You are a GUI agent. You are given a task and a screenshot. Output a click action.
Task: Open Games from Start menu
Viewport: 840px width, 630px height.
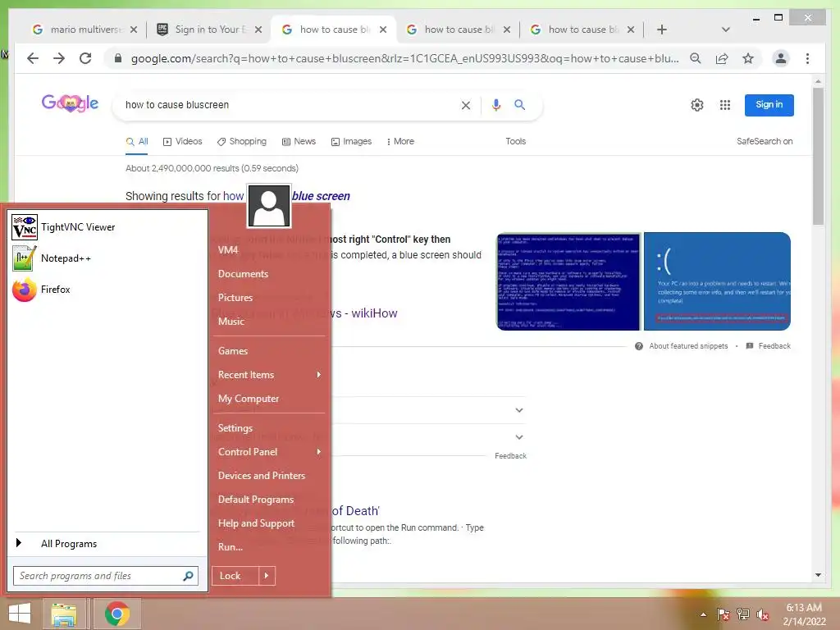click(x=232, y=351)
